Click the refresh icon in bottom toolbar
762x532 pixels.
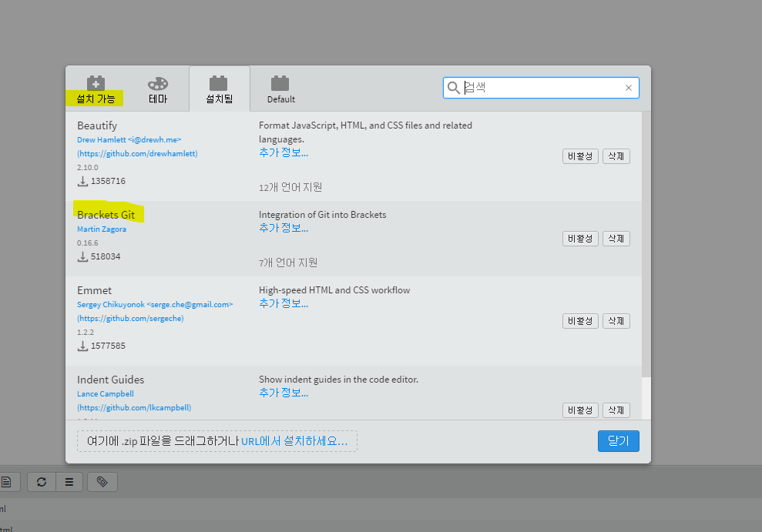[x=42, y=482]
